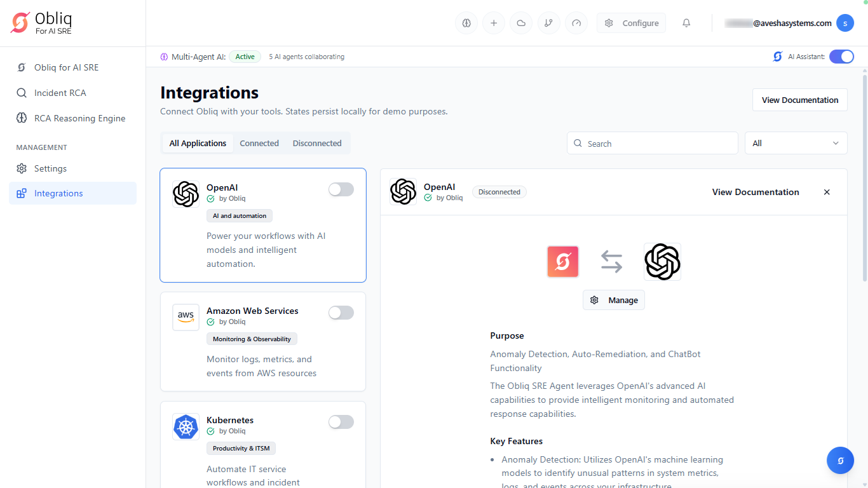The image size is (868, 488).
Task: Open Incident RCA in sidebar
Action: click(60, 93)
